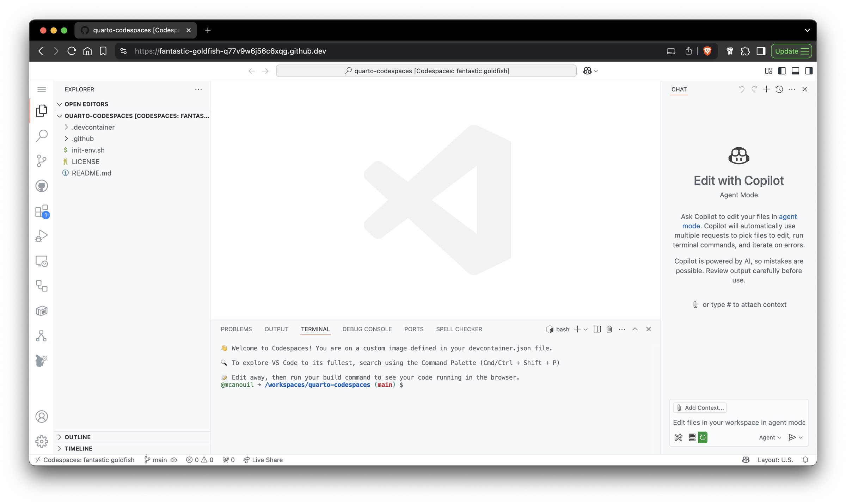Open the GitHub view in Activity Bar

[x=42, y=186]
